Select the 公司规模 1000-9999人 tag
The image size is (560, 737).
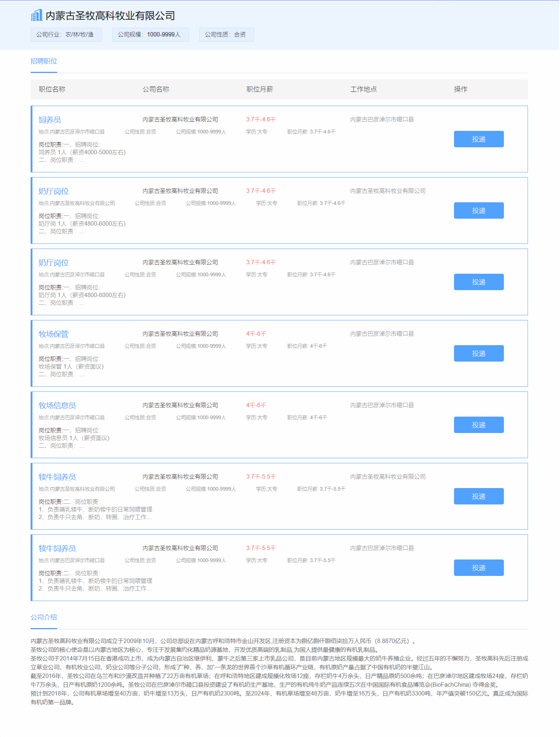[150, 35]
